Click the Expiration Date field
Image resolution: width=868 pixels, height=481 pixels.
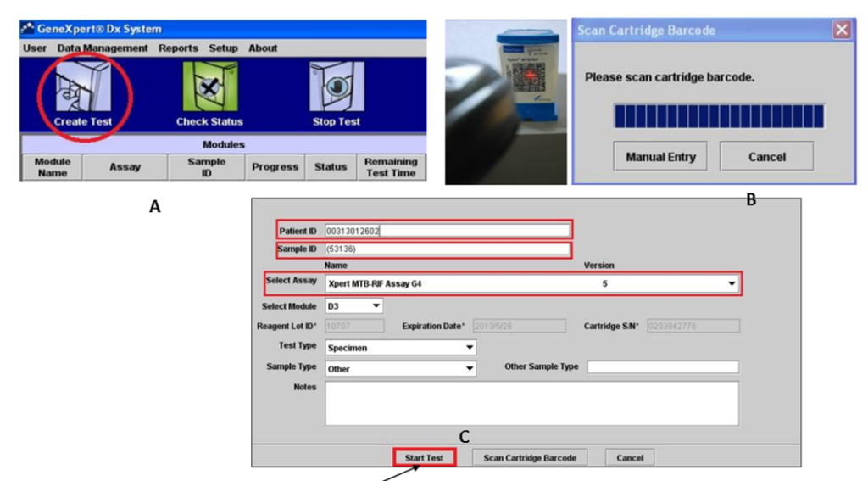point(520,326)
